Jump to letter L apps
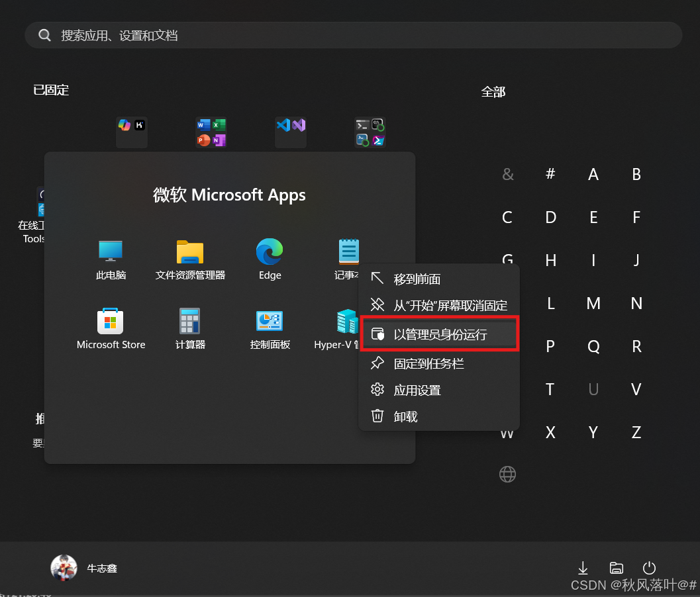700x597 pixels. point(550,303)
